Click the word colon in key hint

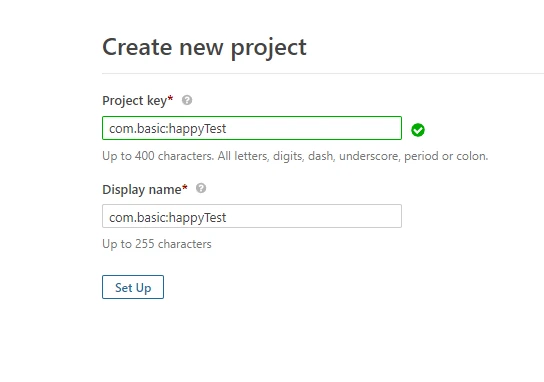click(472, 156)
